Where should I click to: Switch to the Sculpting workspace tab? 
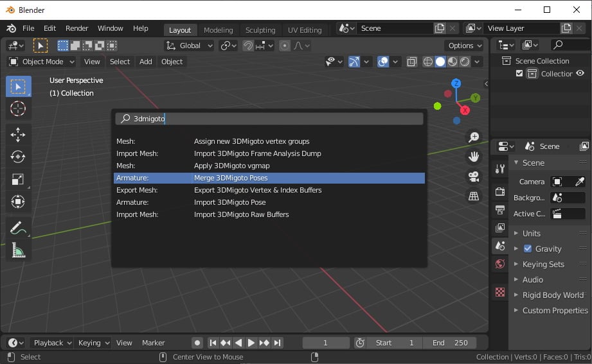260,30
